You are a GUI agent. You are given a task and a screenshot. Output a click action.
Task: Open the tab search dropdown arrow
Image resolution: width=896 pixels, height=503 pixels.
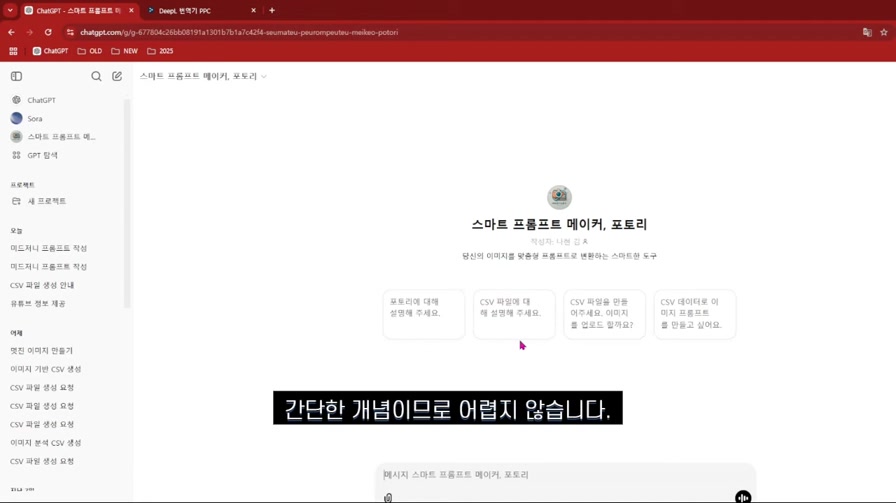[10, 10]
